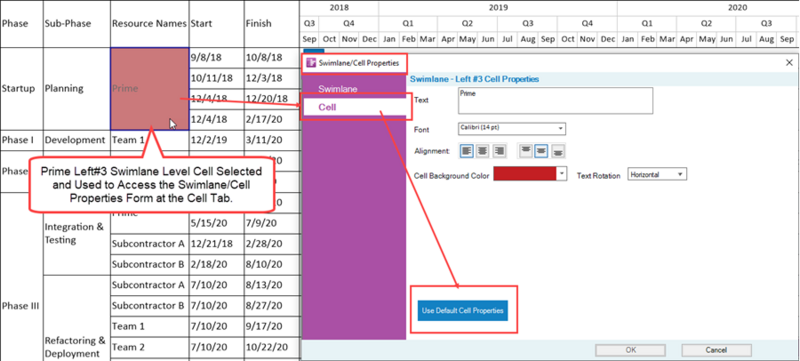800x361 pixels.
Task: Confirm with the OK button
Action: click(631, 350)
